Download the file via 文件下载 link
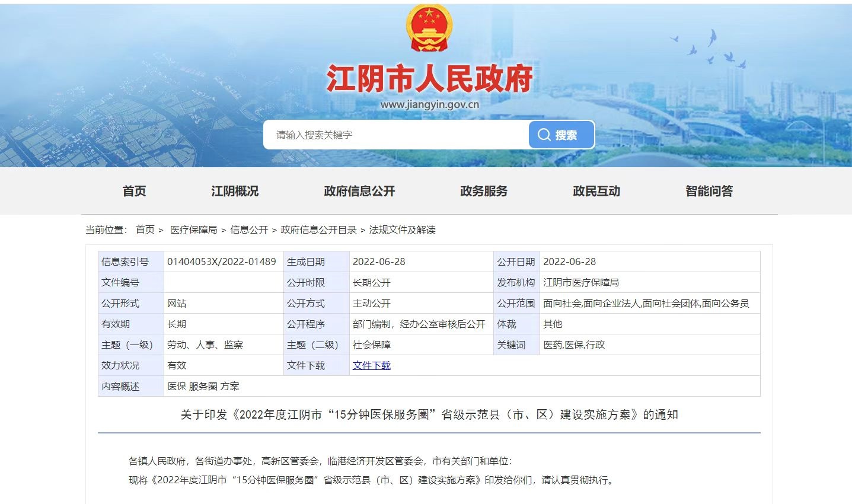 tap(371, 366)
